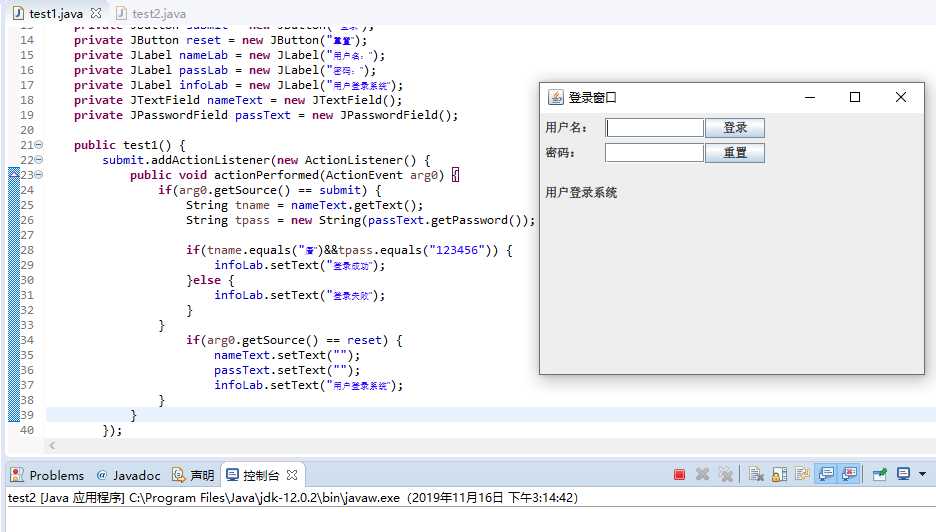This screenshot has height=532, width=936.
Task: Click the editor horizontal scrollbar left arrow
Action: [x=52, y=445]
